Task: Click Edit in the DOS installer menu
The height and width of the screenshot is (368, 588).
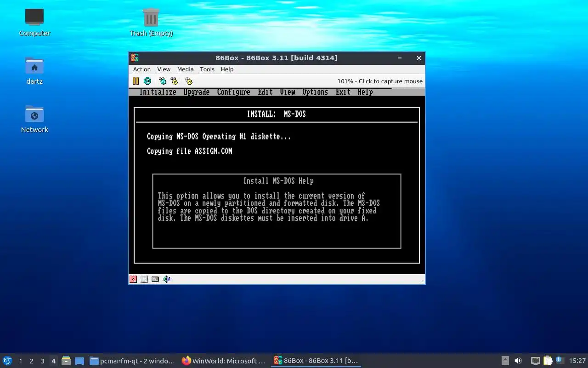Action: coord(265,92)
